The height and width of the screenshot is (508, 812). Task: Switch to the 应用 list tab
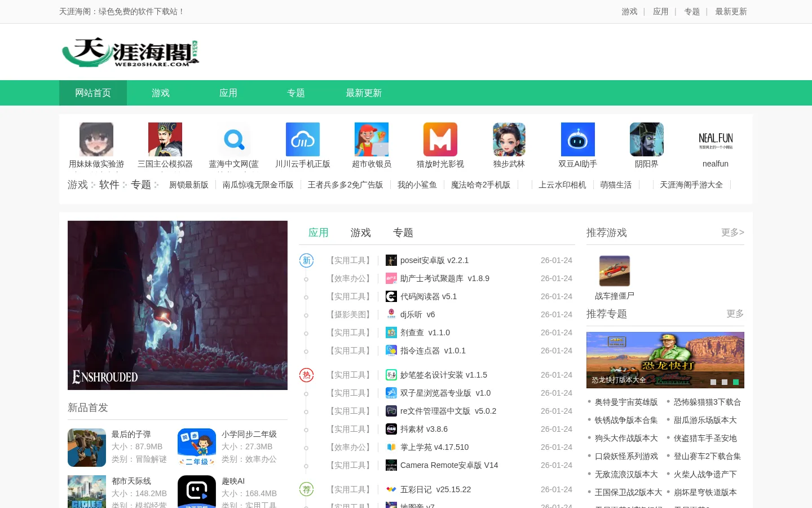319,233
